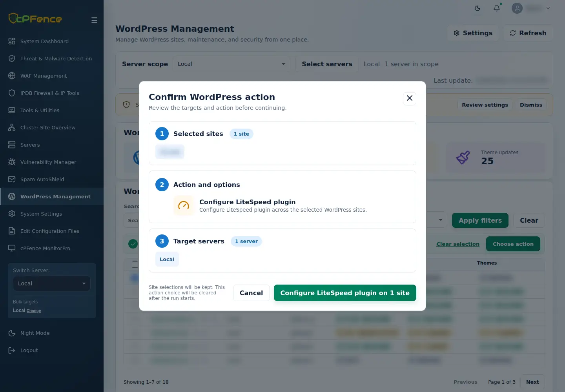The image size is (565, 392).
Task: Click the Tools & Utilities icon
Action: click(x=12, y=110)
